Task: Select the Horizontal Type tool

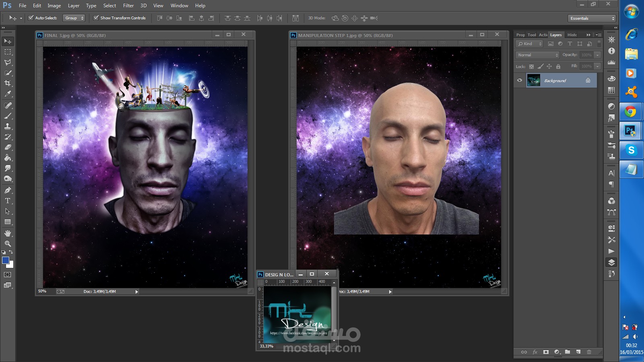Action: 8,200
